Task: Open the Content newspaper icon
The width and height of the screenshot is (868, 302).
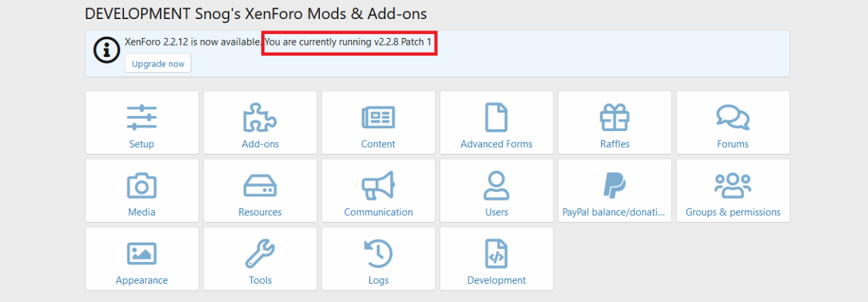Action: point(378,117)
